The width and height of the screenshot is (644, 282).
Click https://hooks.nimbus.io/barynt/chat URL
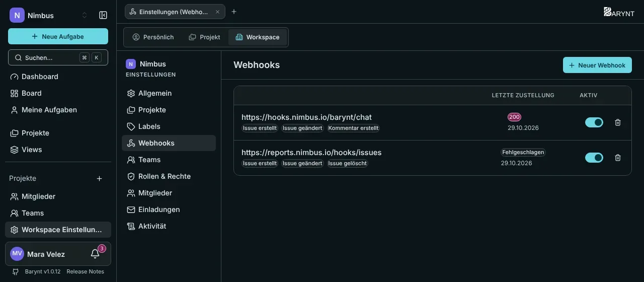306,117
